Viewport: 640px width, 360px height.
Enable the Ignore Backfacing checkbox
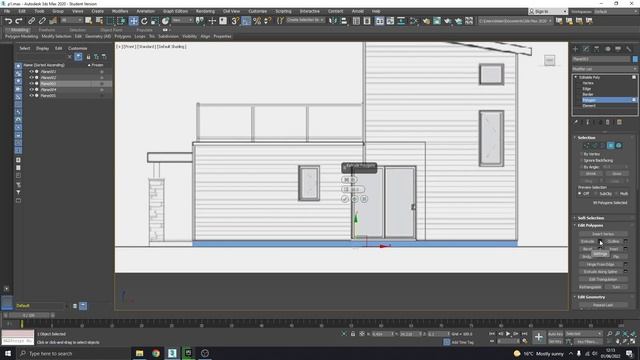(x=581, y=160)
